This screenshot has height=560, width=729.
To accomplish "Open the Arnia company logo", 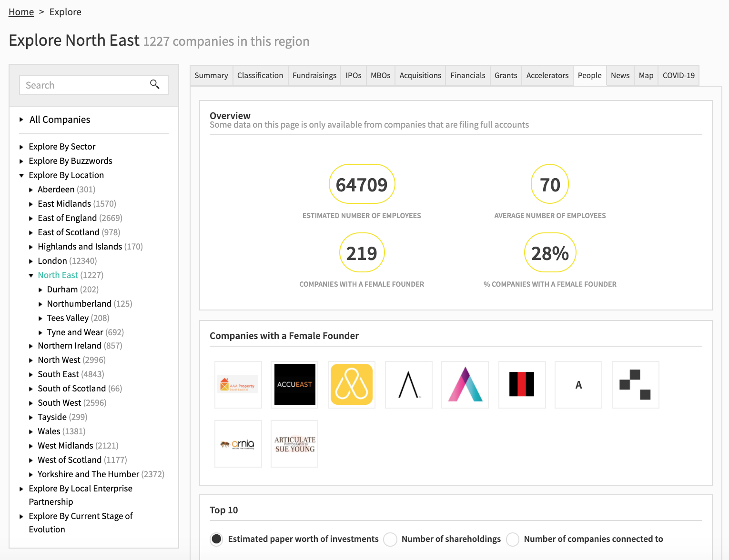I will click(238, 444).
